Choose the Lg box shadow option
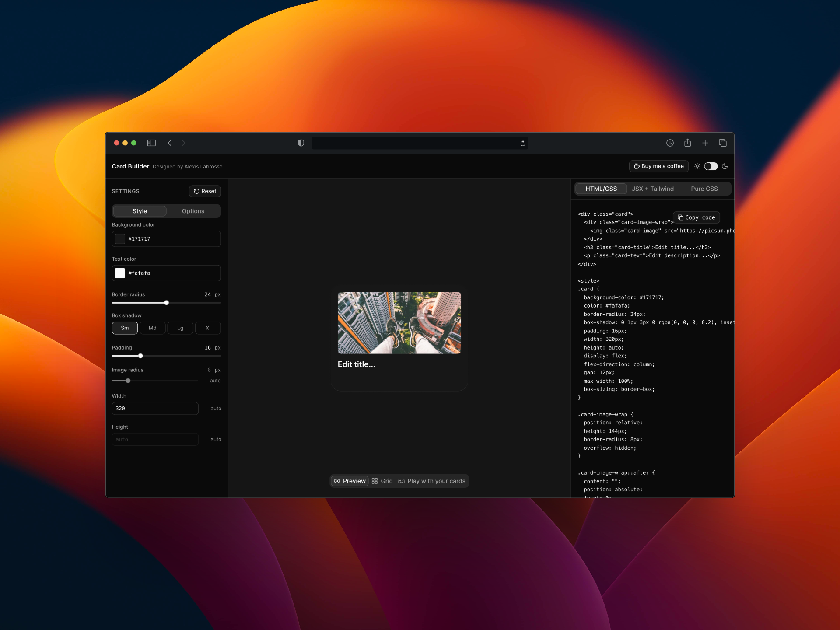The width and height of the screenshot is (840, 630). coord(180,328)
